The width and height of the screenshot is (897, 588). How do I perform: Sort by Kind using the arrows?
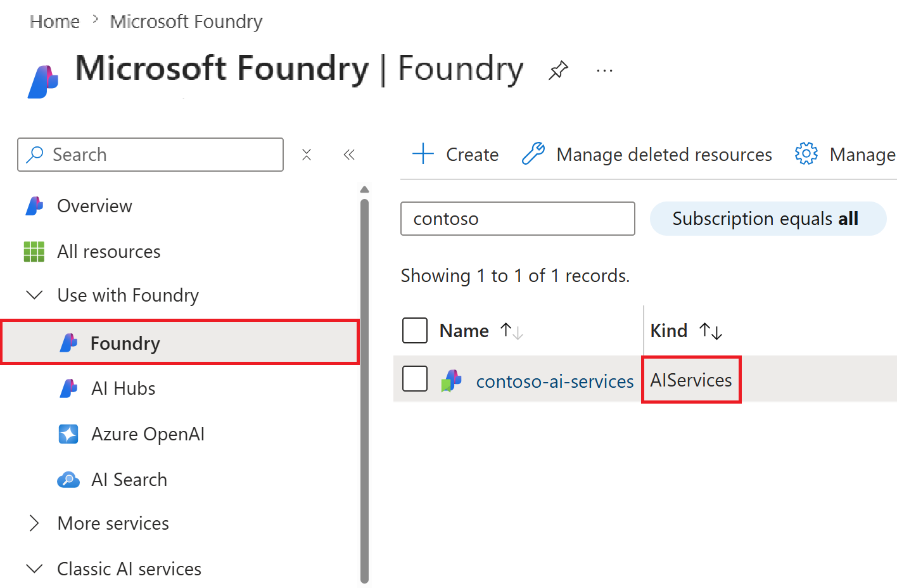(711, 331)
